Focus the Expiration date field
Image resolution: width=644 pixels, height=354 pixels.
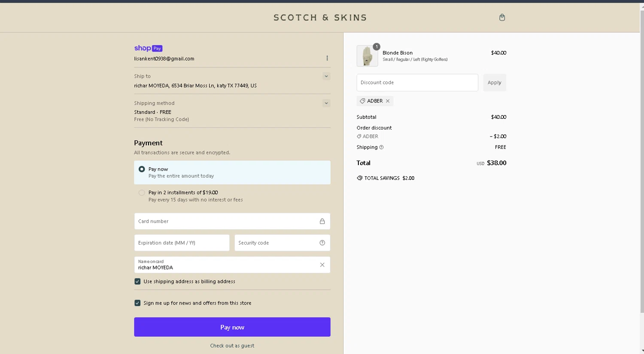pyautogui.click(x=182, y=243)
